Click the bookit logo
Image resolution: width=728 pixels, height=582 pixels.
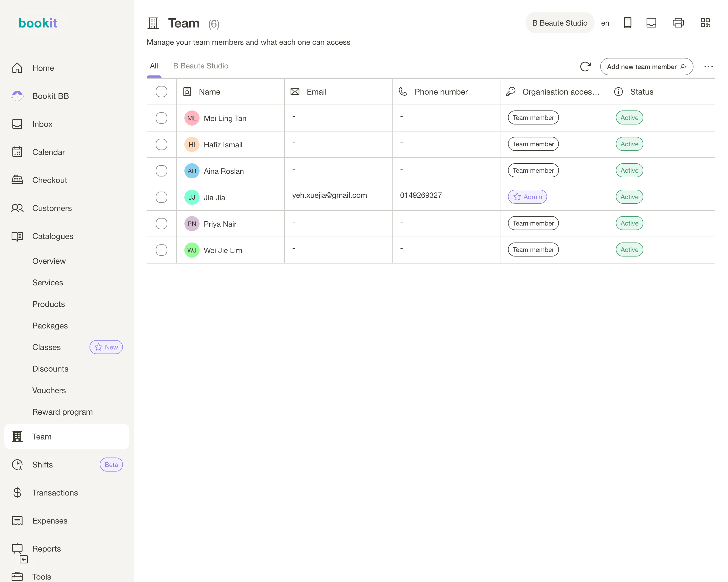(38, 23)
